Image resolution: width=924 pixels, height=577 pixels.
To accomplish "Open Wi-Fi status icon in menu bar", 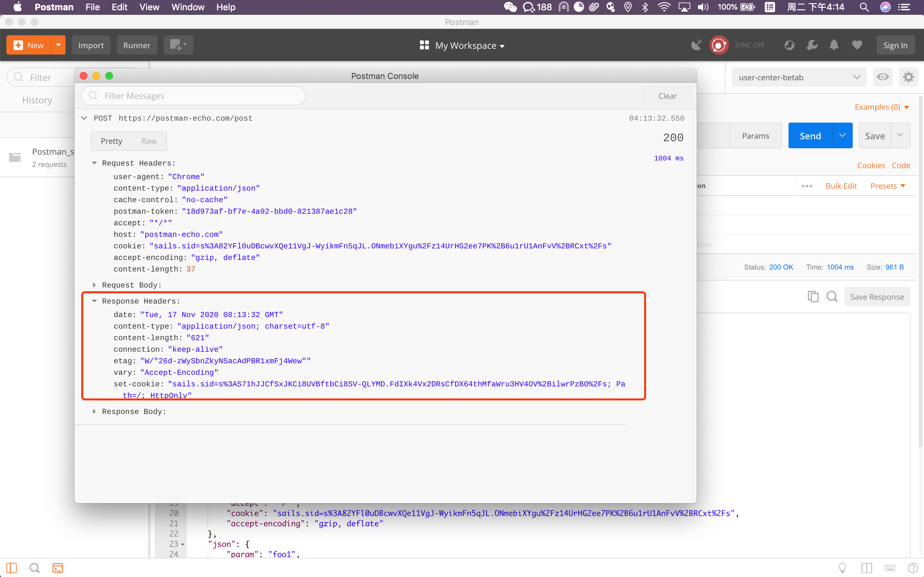I will click(664, 7).
